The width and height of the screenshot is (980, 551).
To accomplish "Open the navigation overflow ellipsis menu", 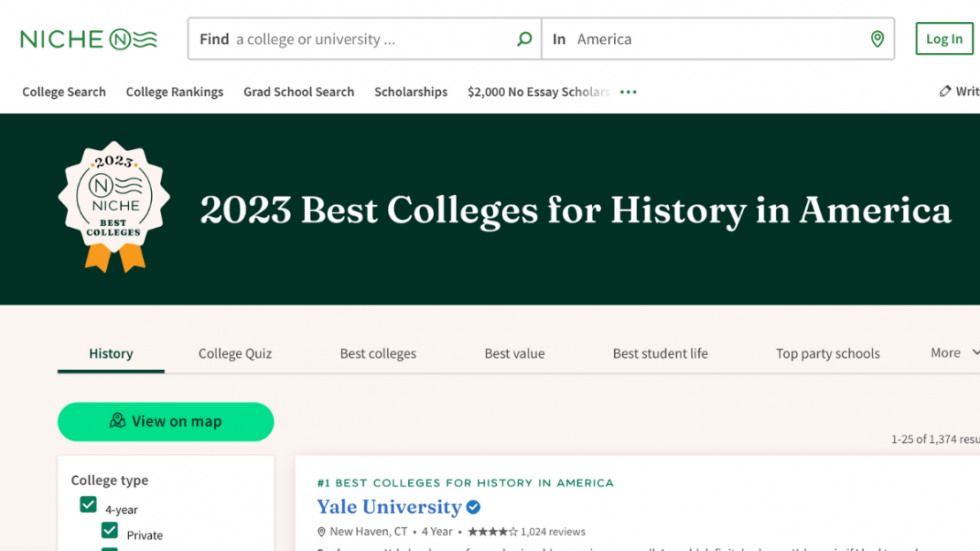I will click(x=628, y=91).
